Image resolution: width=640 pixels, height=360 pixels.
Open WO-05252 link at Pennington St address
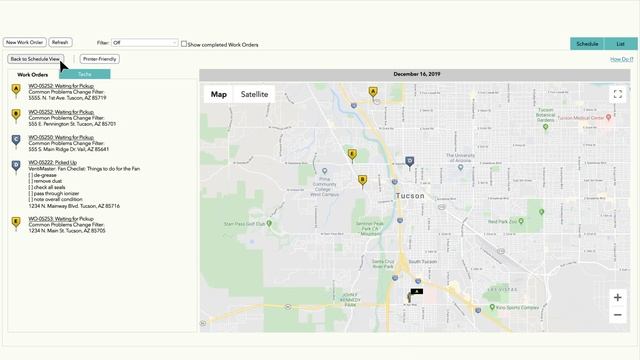pos(61,112)
